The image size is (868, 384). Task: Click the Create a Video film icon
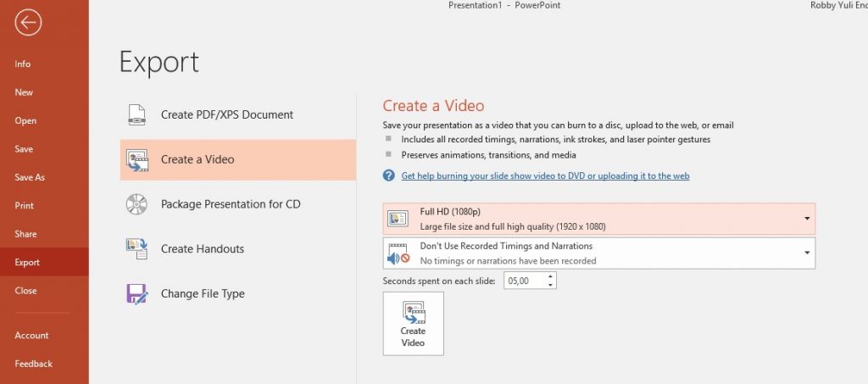tap(137, 159)
